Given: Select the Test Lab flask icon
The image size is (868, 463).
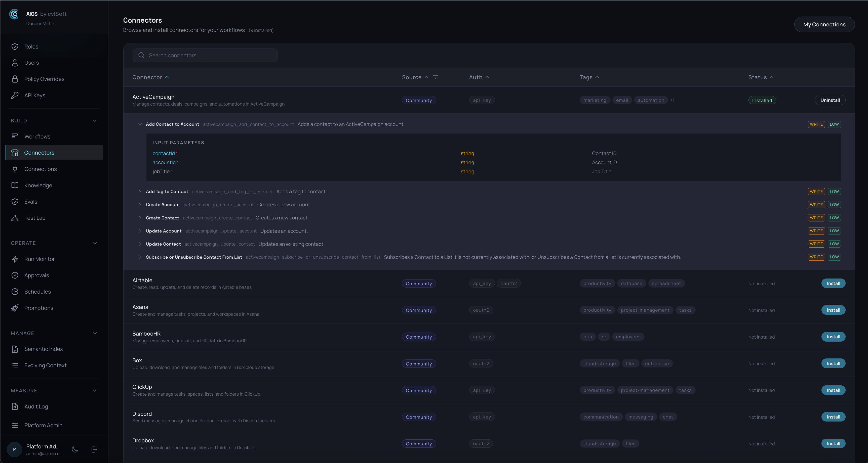Looking at the screenshot, I should click(x=15, y=217).
